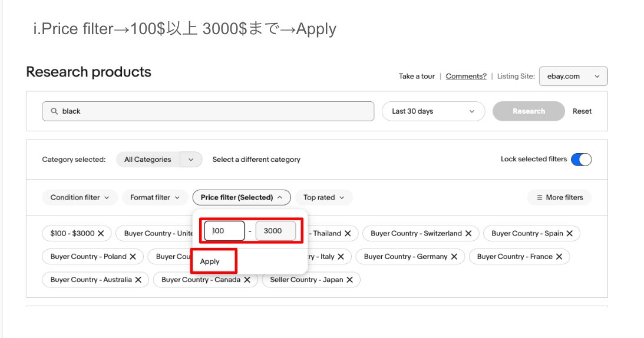644x338 pixels.
Task: Toggle Lock selected filters switch
Action: click(581, 160)
